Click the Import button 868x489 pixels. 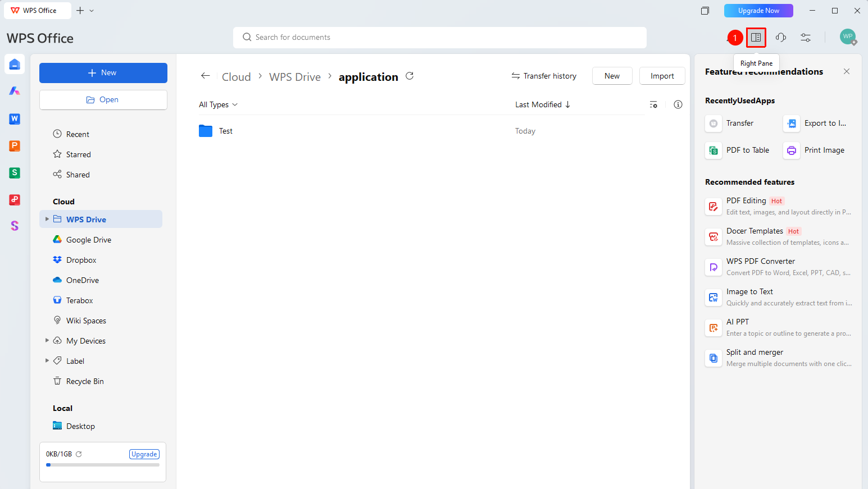click(662, 76)
